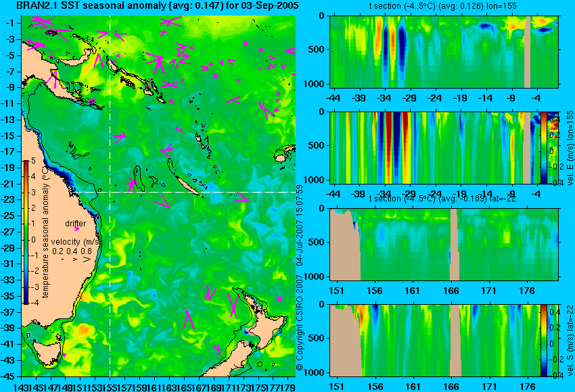This screenshot has height=392, width=575.
Task: Click the lon=155 eastward velocity section plot
Action: point(444,147)
